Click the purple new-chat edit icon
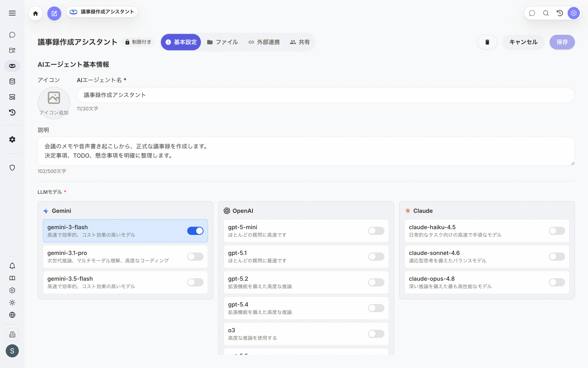The width and height of the screenshot is (588, 368). tap(54, 13)
